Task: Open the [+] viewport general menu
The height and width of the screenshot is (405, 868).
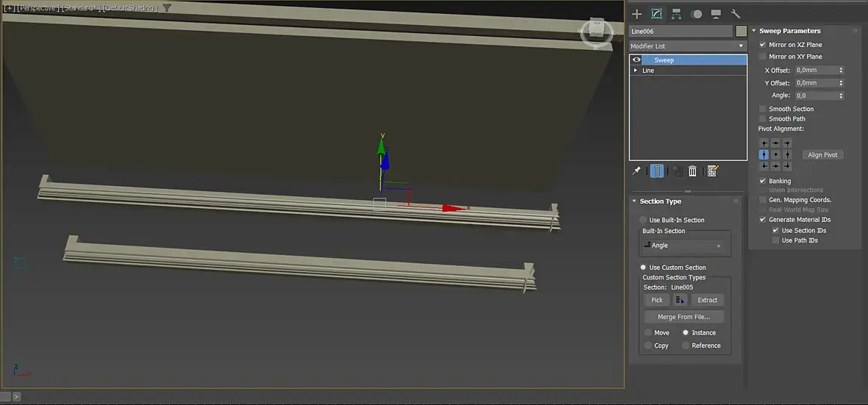Action: coord(10,8)
